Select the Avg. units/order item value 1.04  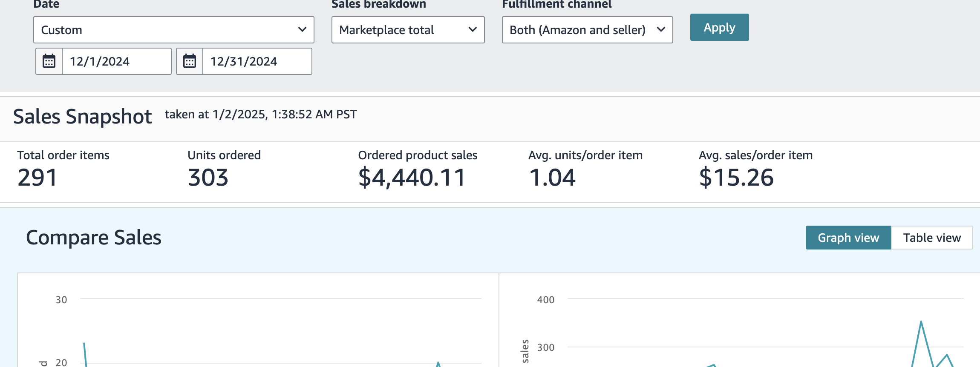[x=552, y=178]
